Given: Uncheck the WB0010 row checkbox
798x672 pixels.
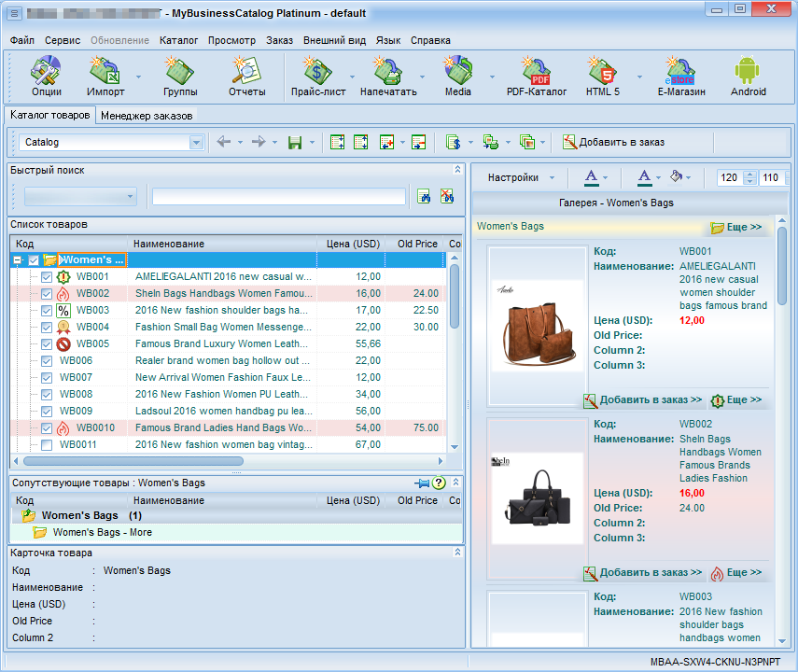Looking at the screenshot, I should point(47,428).
